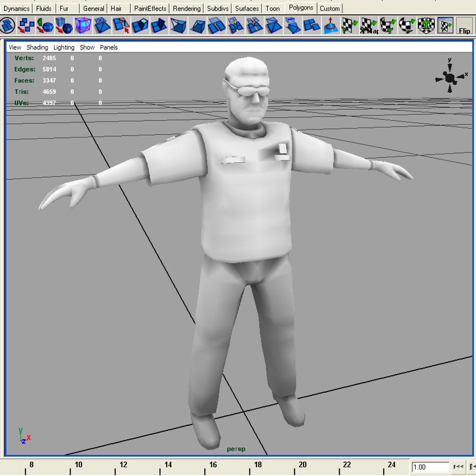Screen dimensions: 476x476
Task: Switch to the General shelf tab
Action: [x=93, y=8]
